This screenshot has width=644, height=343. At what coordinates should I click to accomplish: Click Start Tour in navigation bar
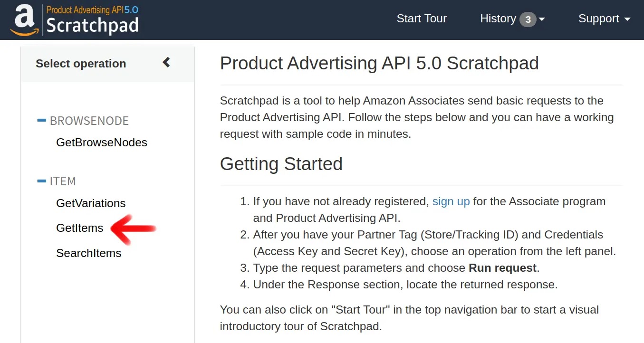[422, 19]
